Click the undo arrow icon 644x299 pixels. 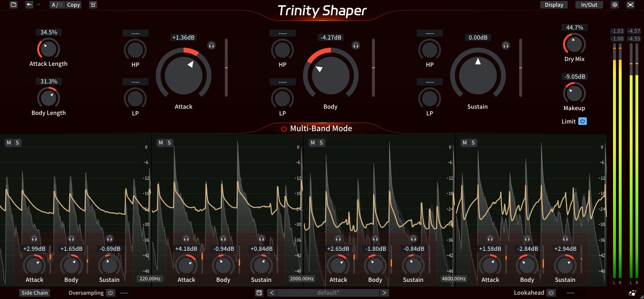pyautogui.click(x=30, y=5)
